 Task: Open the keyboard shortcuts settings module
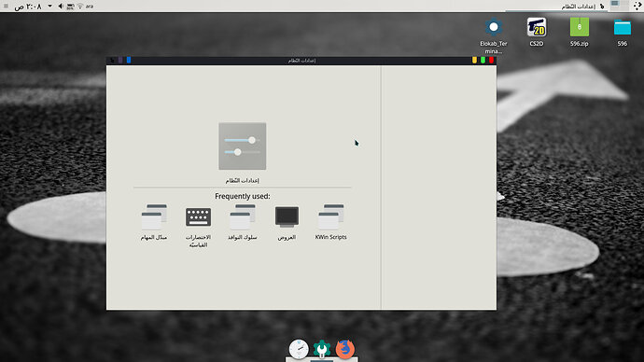[x=198, y=226]
